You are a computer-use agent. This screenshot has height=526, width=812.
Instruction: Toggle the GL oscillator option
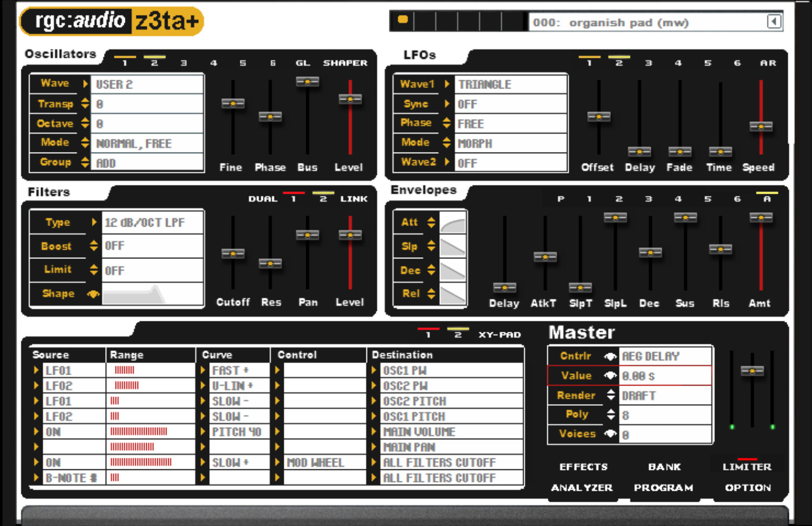point(303,62)
